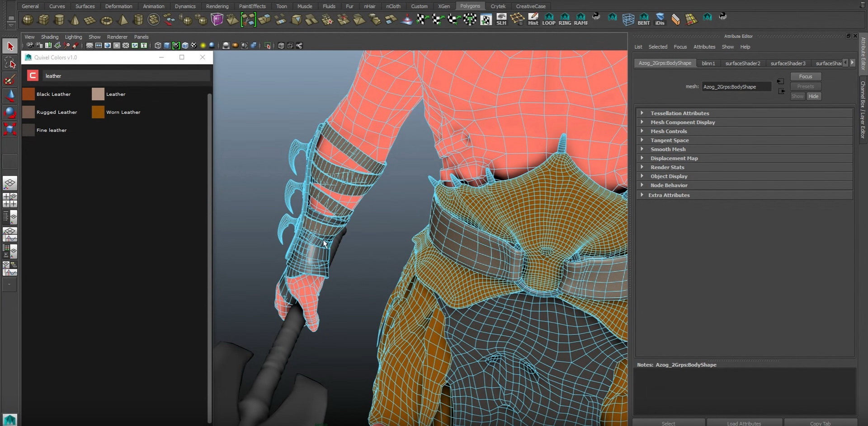Activate the Lasso Select tool
868x426 pixels.
click(10, 63)
